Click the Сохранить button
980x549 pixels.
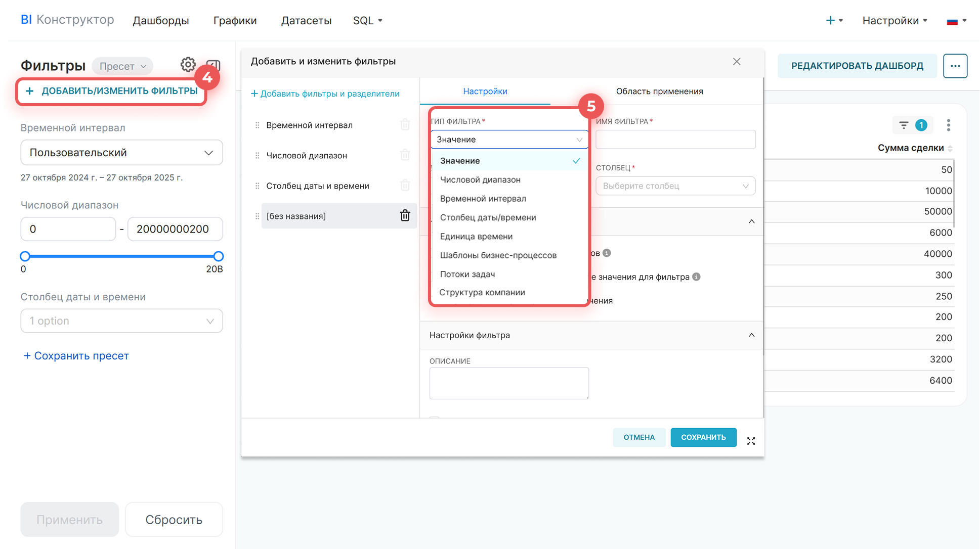(703, 437)
